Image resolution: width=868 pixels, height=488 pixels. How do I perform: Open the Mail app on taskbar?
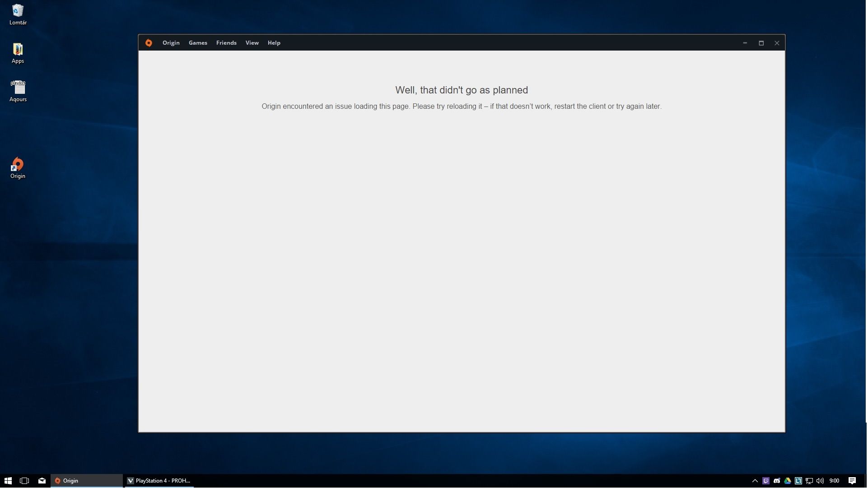click(x=42, y=481)
